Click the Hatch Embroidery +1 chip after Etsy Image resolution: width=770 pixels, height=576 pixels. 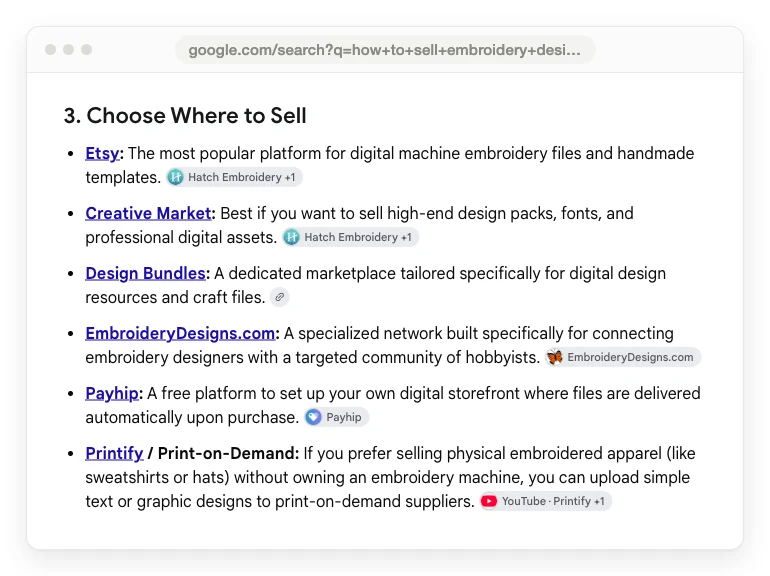pos(234,177)
